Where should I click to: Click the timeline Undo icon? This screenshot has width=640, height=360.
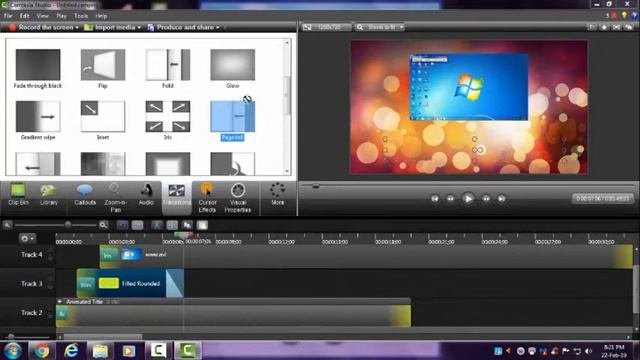[122, 225]
